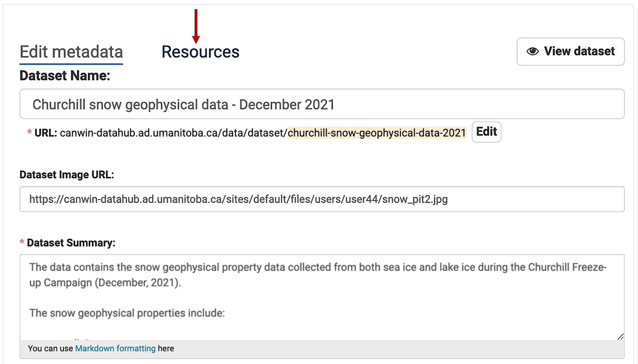Focus the Dataset Name input field
The image size is (638, 364).
pyautogui.click(x=322, y=104)
